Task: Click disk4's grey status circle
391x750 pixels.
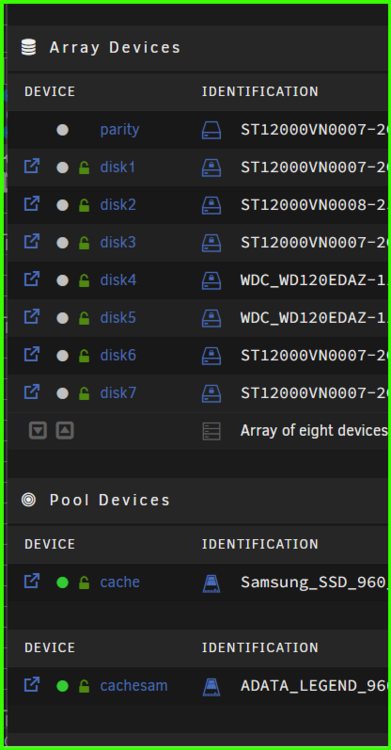Action: coord(62,280)
